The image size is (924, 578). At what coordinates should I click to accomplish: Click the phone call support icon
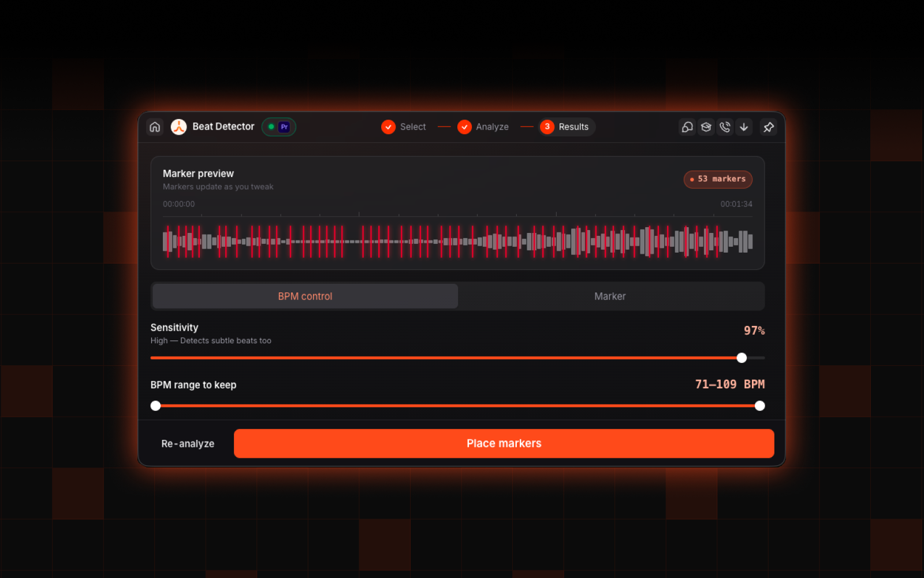point(725,127)
